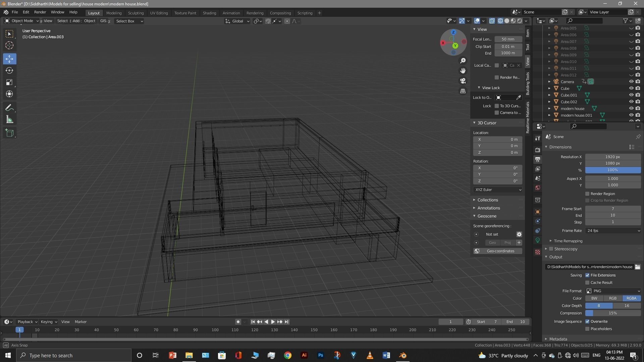Expand the Camera item in outliner

click(x=549, y=82)
